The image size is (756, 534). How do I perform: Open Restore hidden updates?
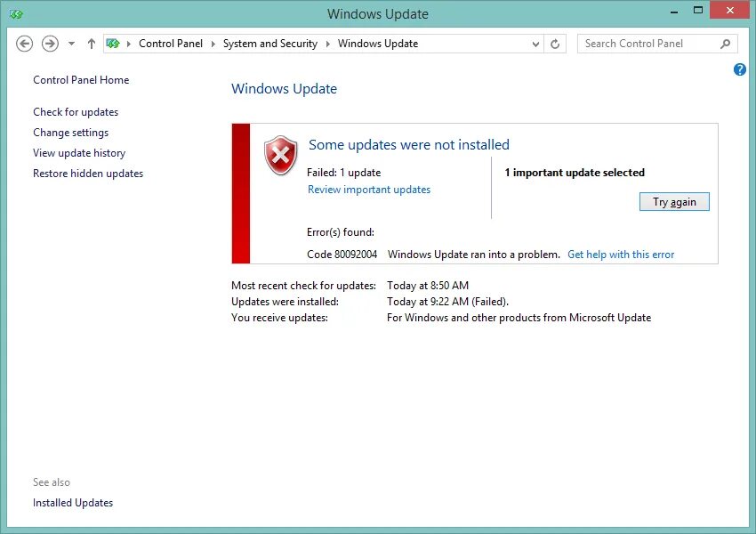[x=88, y=174]
